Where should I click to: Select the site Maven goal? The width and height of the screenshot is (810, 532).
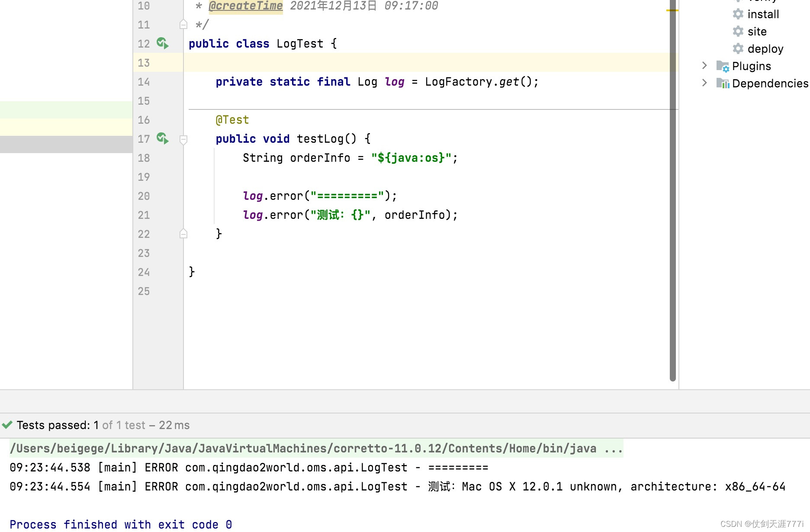click(757, 32)
